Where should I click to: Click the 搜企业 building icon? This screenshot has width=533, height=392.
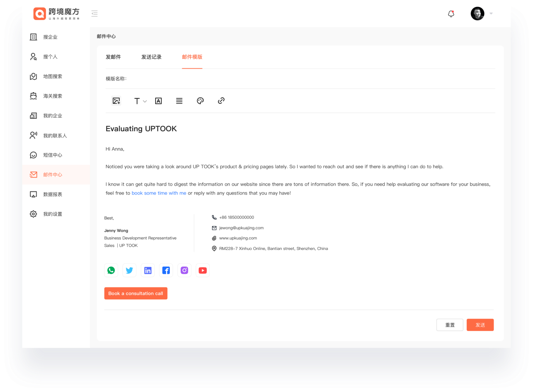(x=34, y=37)
